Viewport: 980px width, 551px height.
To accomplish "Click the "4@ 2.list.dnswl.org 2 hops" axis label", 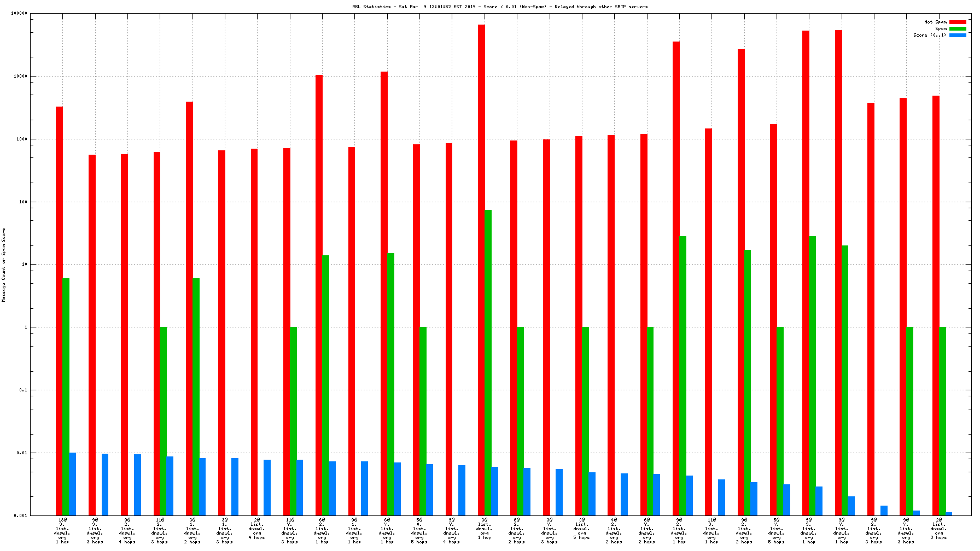I will coord(614,530).
